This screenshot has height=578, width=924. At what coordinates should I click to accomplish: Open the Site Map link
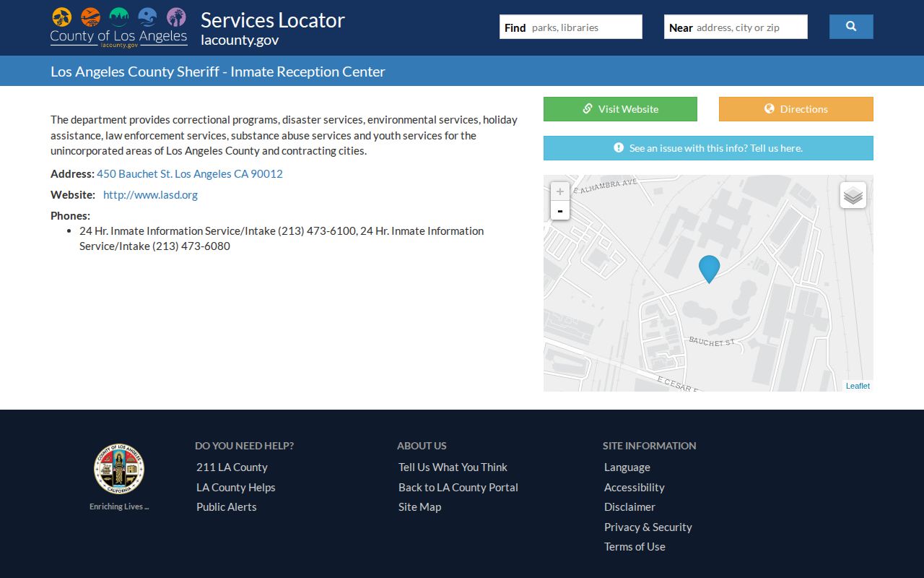click(419, 507)
